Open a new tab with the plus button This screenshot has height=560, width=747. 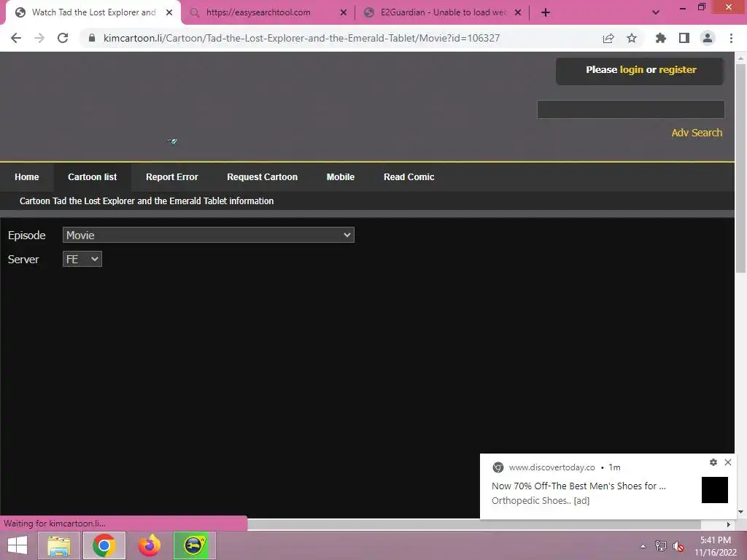(546, 12)
